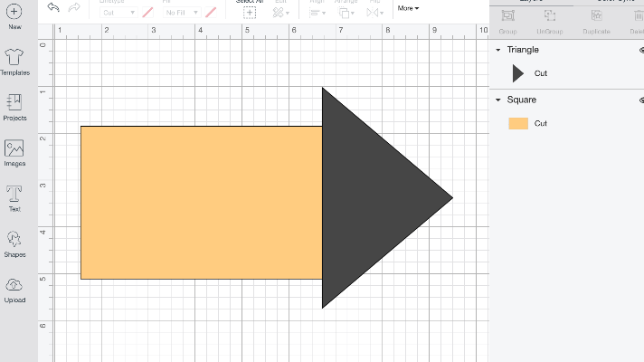
Task: Open the Arrange dropdown
Action: pos(346,13)
